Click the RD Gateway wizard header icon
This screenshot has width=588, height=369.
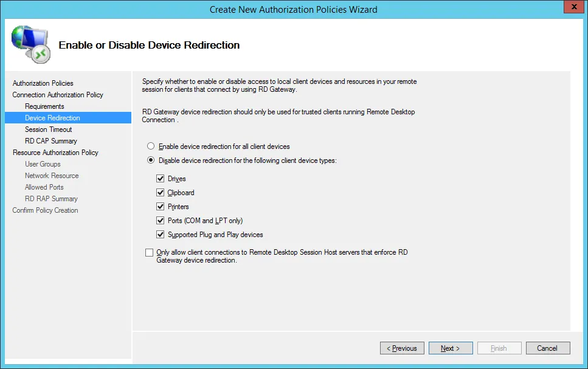coord(30,45)
